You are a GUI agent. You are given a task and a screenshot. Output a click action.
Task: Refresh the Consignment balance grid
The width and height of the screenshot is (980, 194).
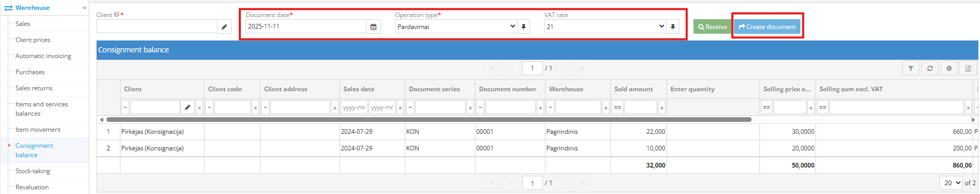click(x=930, y=68)
